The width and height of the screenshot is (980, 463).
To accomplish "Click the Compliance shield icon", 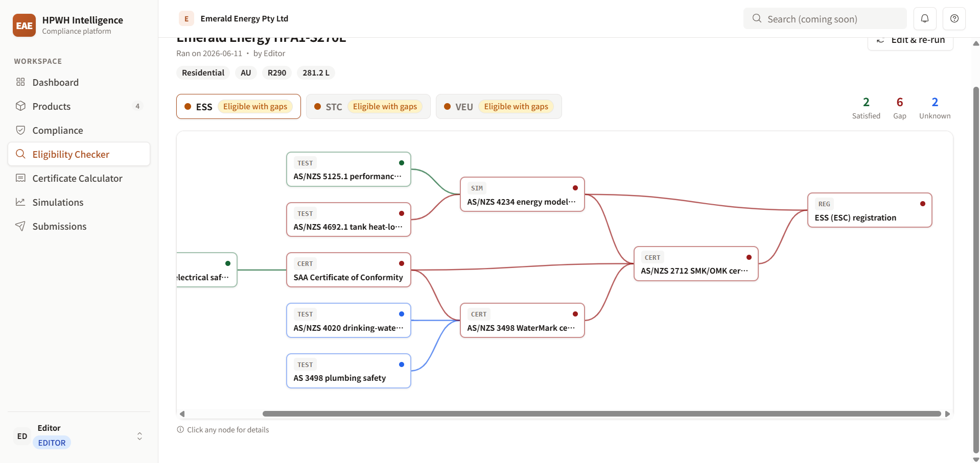I will (x=20, y=130).
